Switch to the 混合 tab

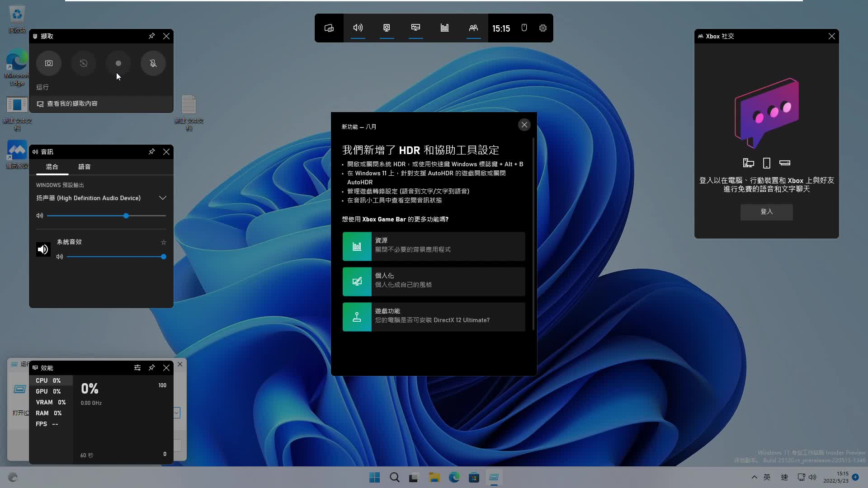52,167
